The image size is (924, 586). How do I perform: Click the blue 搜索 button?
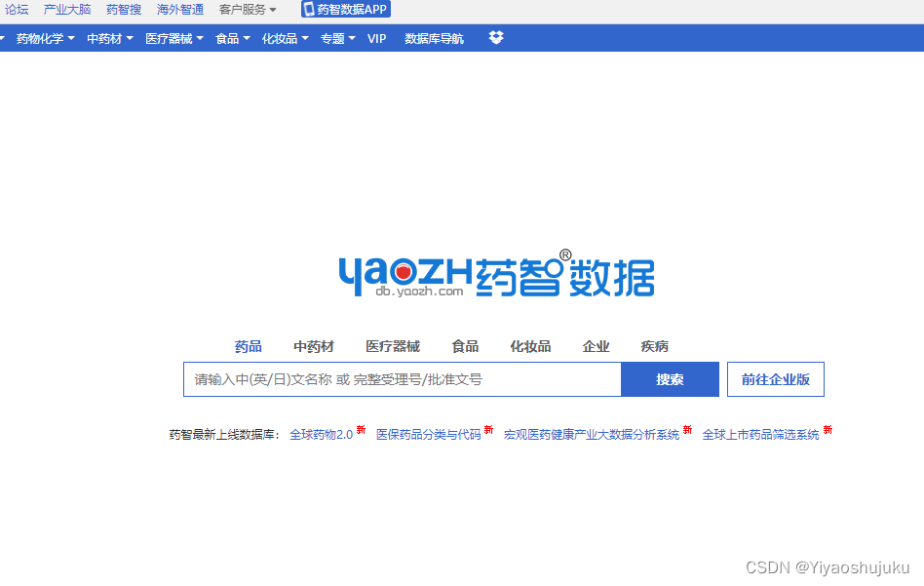point(670,379)
